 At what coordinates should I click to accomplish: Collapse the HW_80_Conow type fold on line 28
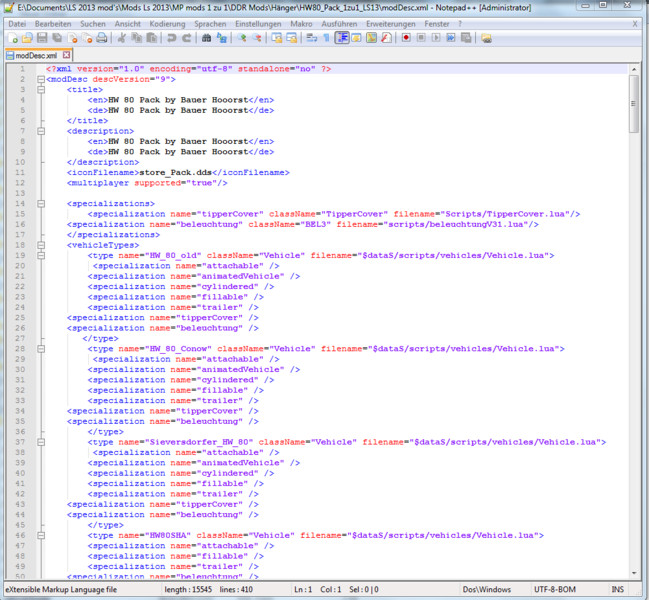[x=41, y=349]
